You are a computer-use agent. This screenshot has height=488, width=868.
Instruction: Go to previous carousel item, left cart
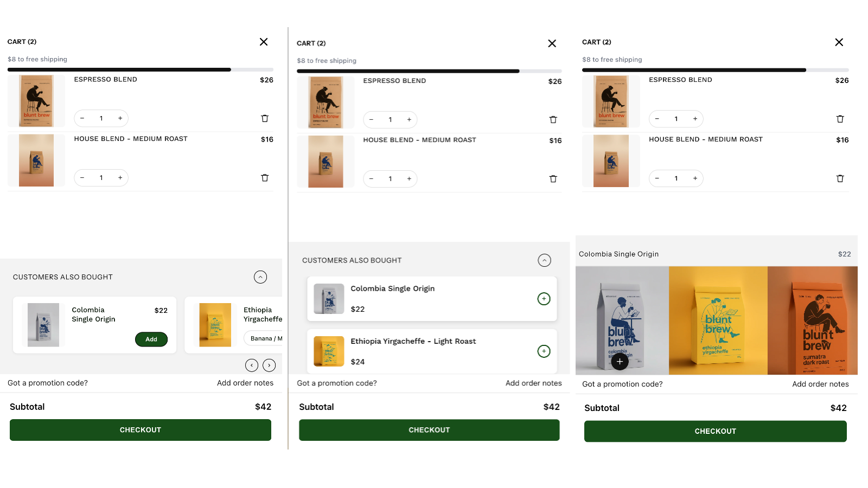click(252, 365)
